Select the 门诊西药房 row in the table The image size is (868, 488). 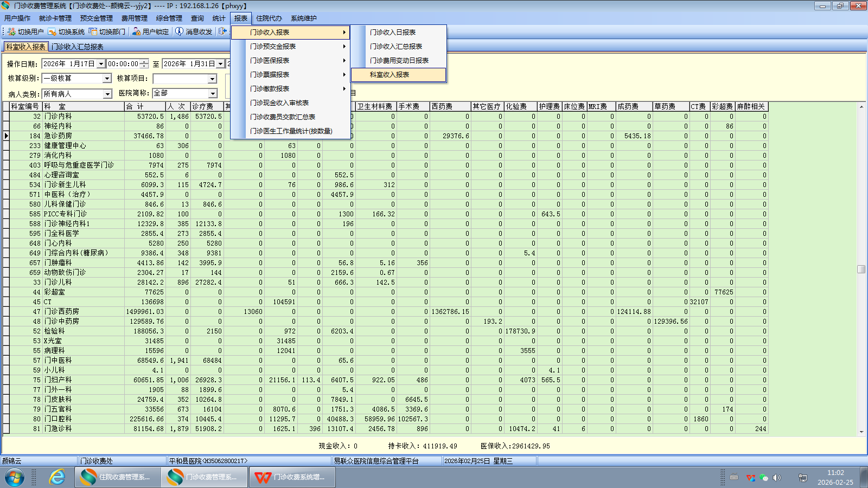pos(62,312)
